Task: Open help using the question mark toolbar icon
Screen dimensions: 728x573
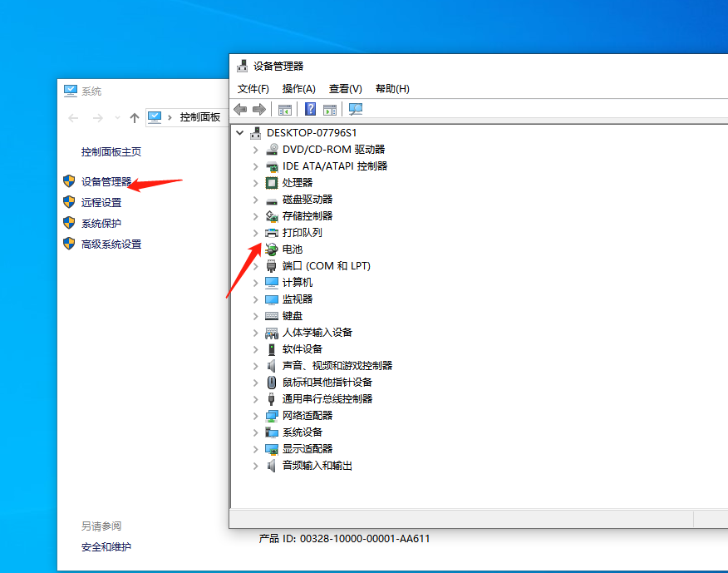Action: click(x=310, y=109)
